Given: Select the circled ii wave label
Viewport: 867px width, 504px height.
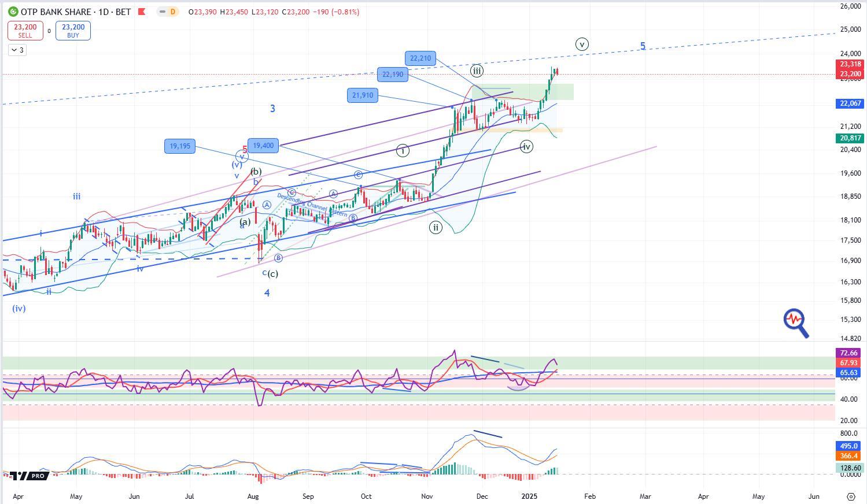Looking at the screenshot, I should pos(436,227).
